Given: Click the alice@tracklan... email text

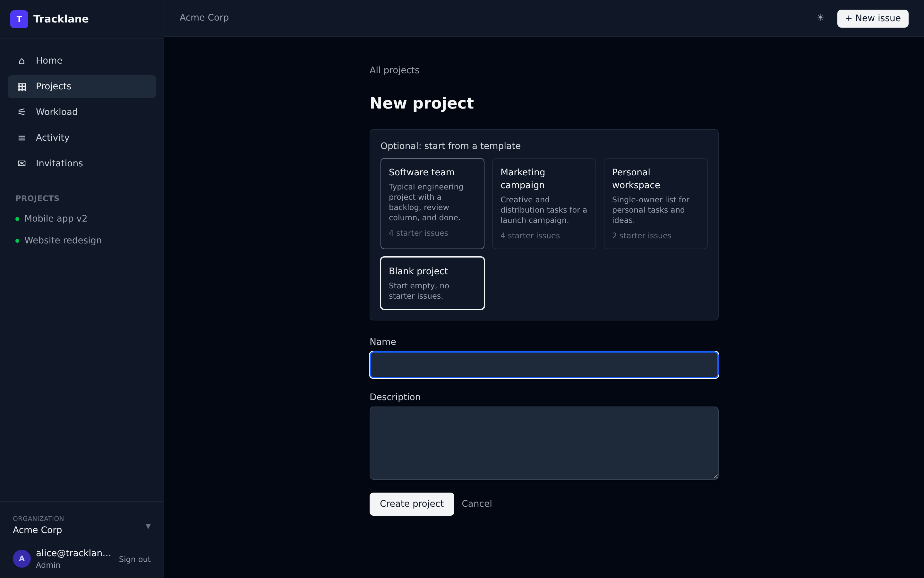Looking at the screenshot, I should [x=73, y=553].
